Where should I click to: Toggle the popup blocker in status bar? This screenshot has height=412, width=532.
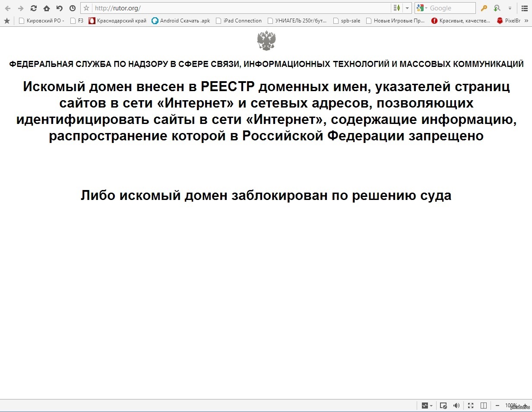point(443,406)
